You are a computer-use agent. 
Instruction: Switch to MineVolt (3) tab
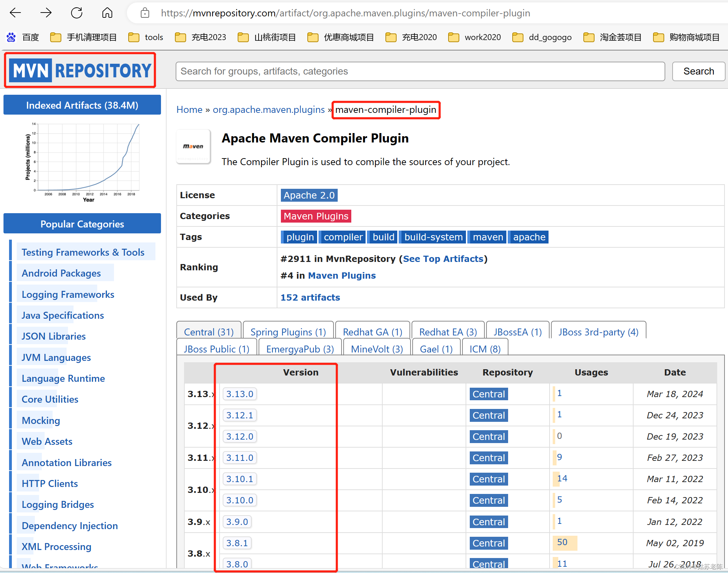[377, 348]
